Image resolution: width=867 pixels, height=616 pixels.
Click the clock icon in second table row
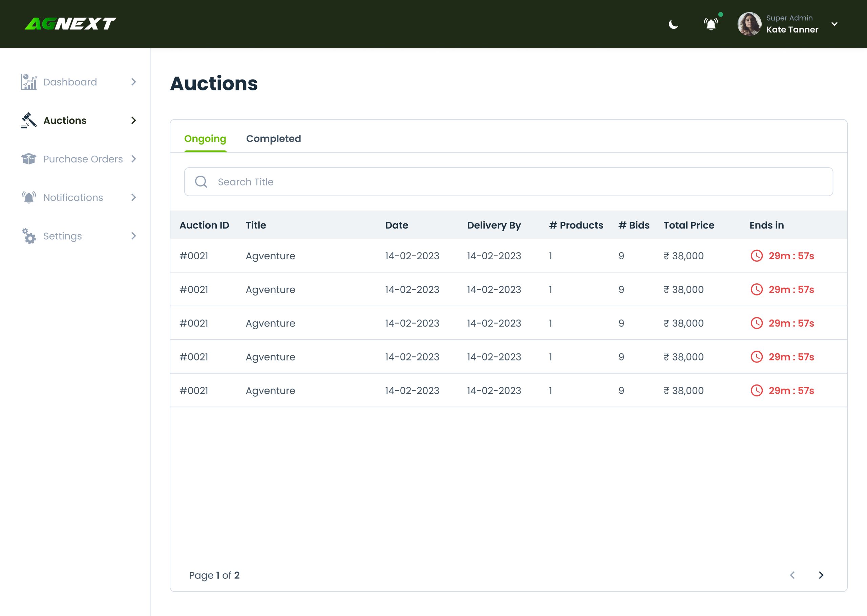pos(757,289)
